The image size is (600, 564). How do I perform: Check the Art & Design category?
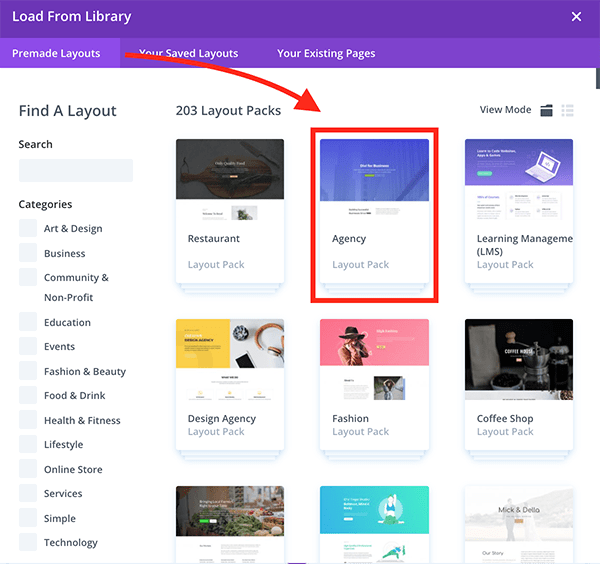click(x=28, y=228)
